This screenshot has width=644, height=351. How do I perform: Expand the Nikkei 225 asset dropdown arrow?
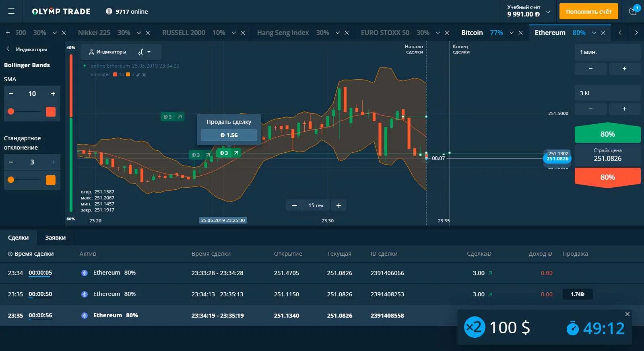(x=138, y=33)
